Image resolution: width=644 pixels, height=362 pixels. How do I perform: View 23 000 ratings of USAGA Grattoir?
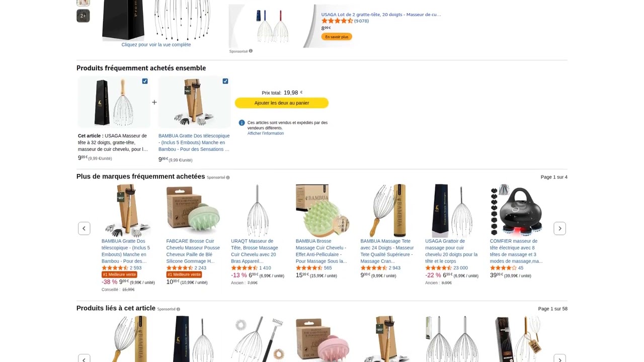tap(460, 268)
